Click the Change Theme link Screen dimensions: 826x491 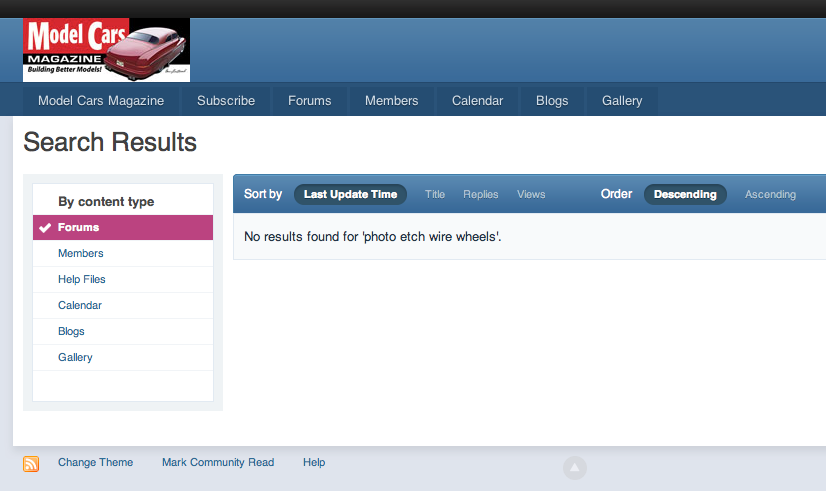click(95, 462)
